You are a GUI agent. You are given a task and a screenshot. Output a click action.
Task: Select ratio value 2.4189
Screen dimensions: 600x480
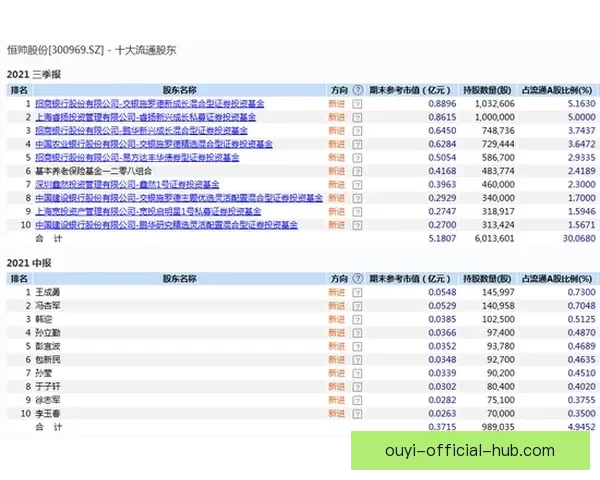pos(582,171)
